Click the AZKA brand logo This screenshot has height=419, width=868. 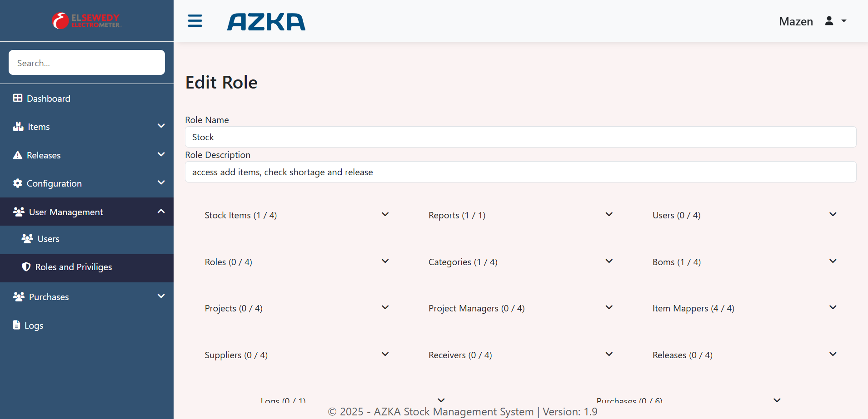[266, 22]
